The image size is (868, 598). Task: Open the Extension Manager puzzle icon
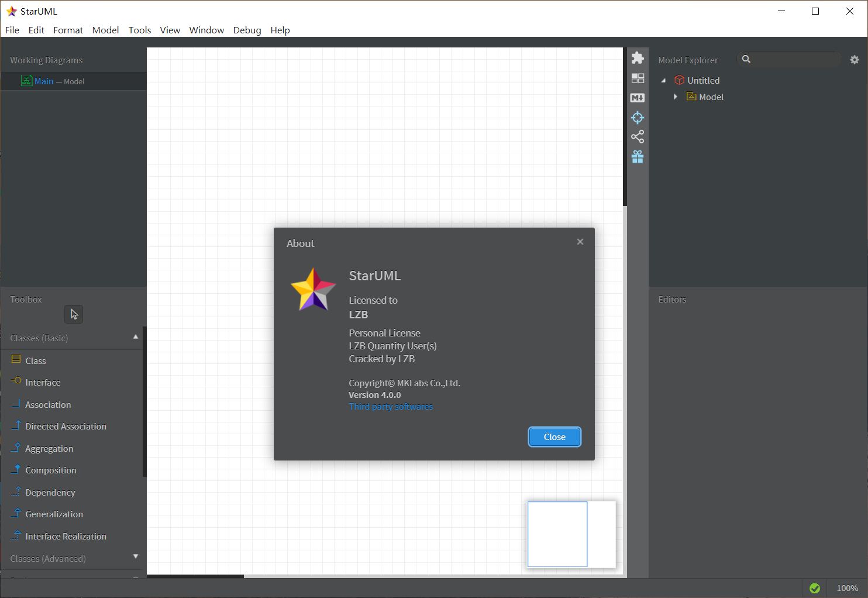[x=638, y=58]
